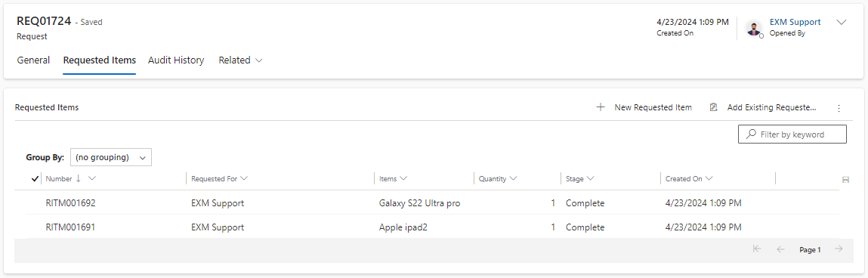Click the plus icon for New Requested Item

(x=600, y=107)
